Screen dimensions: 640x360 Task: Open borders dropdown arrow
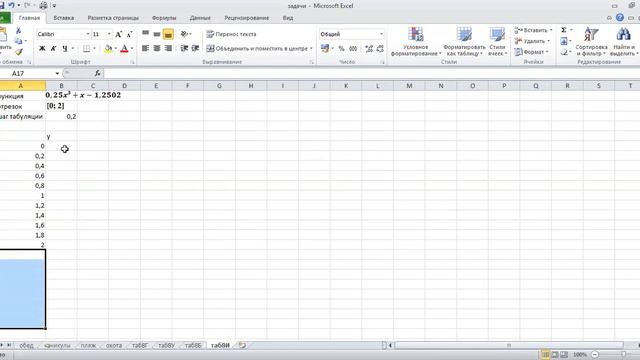coord(94,49)
